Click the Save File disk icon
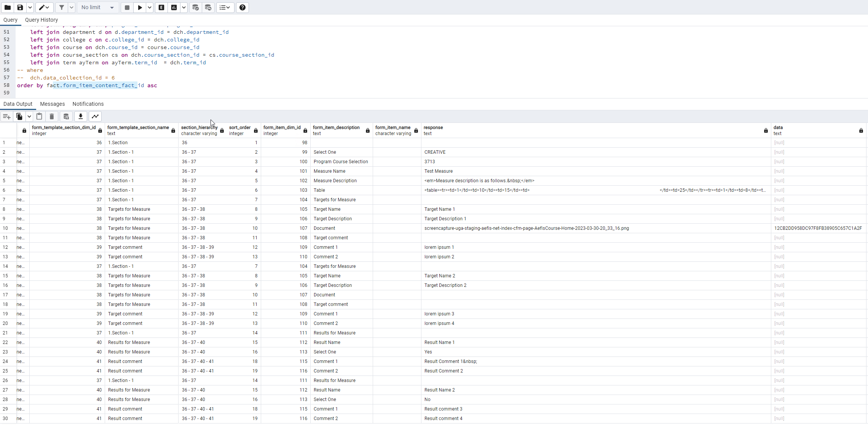The height and width of the screenshot is (425, 868). tap(20, 7)
